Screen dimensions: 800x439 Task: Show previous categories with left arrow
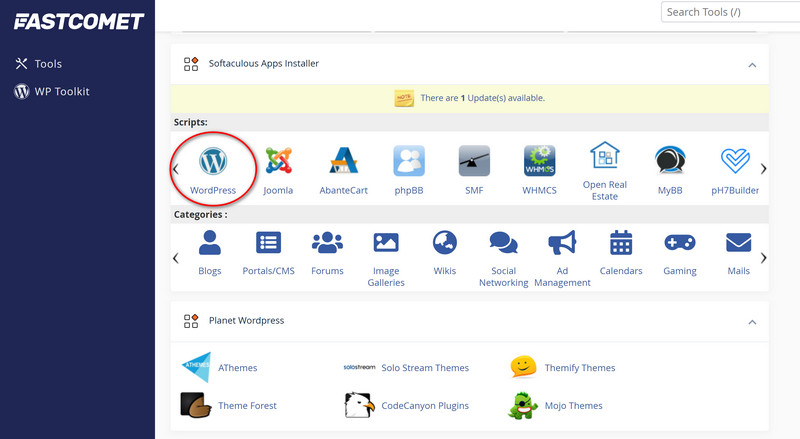[176, 258]
